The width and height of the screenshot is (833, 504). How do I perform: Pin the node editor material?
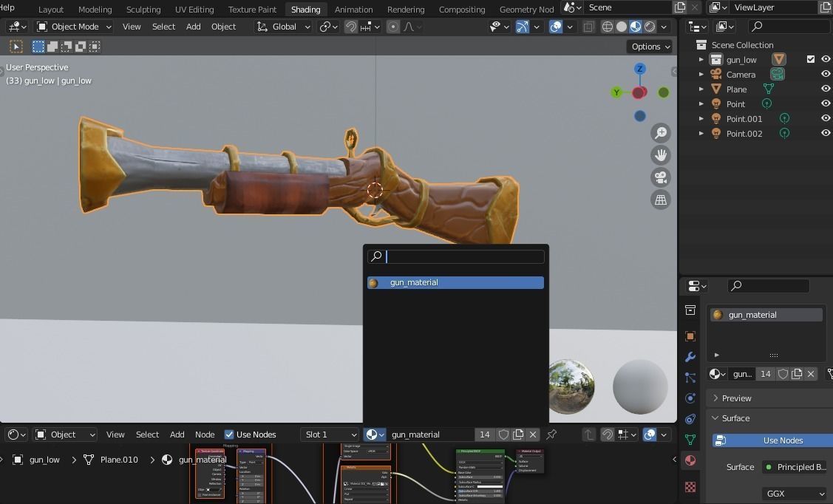tap(551, 435)
